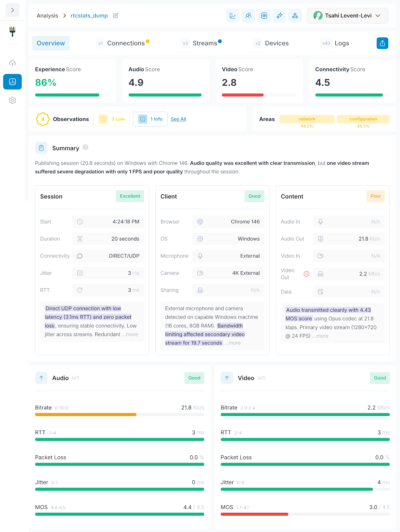Expand Content description via more link

(x=321, y=336)
